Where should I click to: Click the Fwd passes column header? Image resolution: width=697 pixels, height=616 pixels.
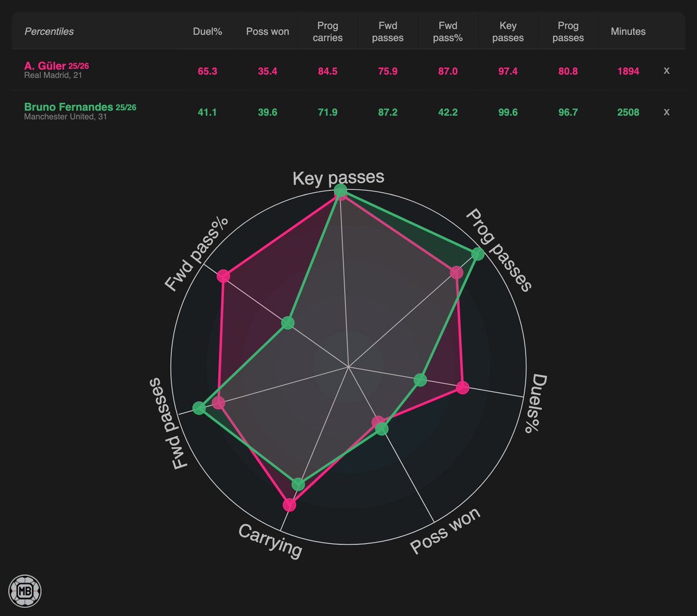388,32
